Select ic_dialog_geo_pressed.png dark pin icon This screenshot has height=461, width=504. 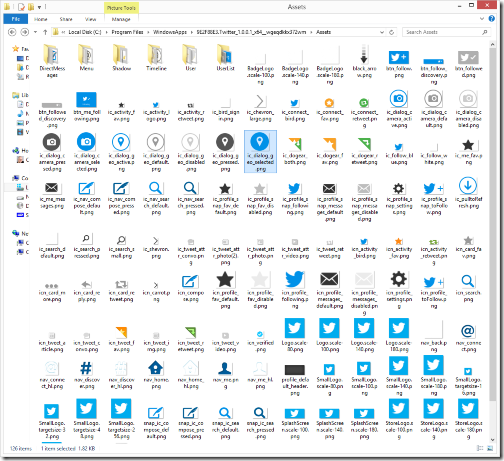[225, 152]
